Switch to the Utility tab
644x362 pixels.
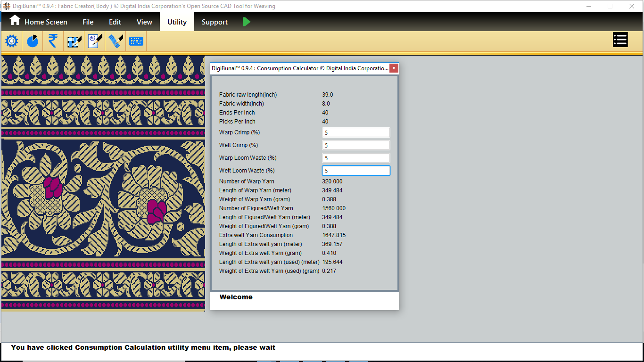click(x=177, y=22)
